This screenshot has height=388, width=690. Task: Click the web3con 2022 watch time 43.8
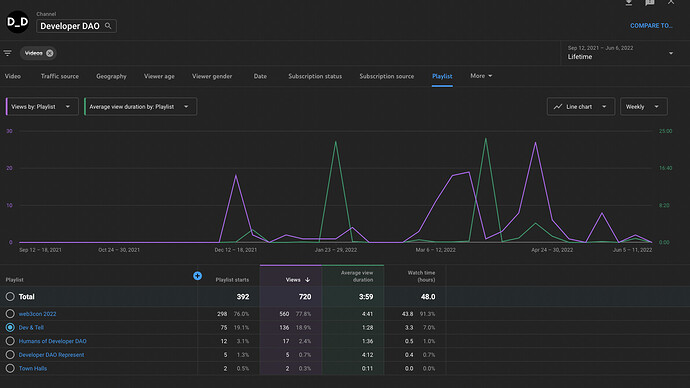click(x=407, y=314)
